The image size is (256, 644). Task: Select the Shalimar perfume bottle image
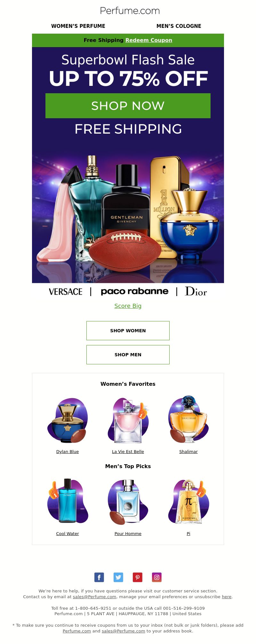[x=188, y=420]
